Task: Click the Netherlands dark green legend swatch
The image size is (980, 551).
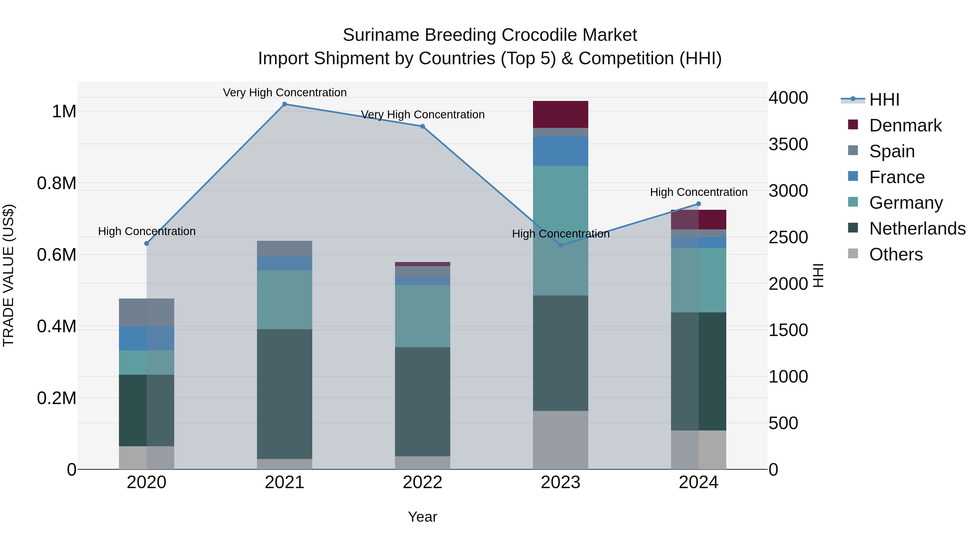Action: click(x=853, y=227)
